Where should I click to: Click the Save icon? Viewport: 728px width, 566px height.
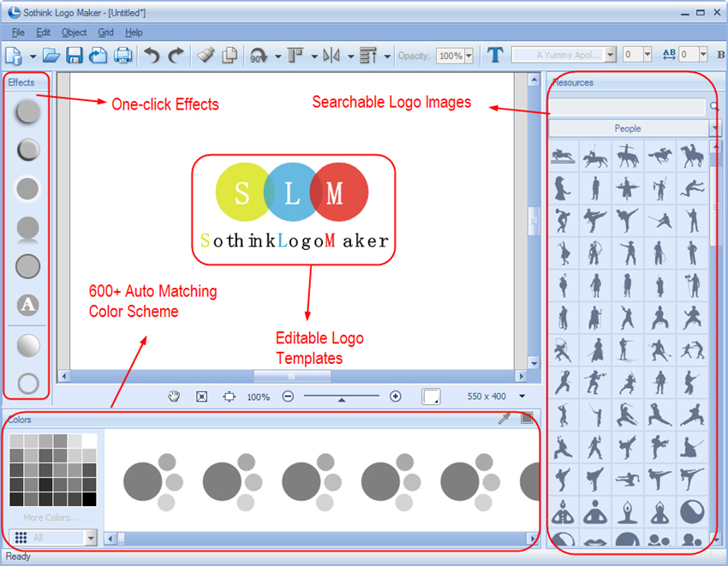point(75,54)
